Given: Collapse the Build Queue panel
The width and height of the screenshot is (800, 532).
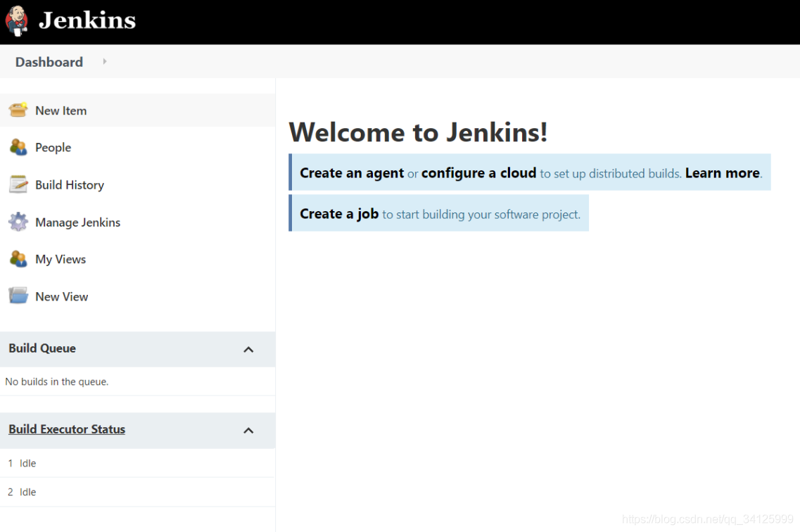Looking at the screenshot, I should [x=248, y=350].
